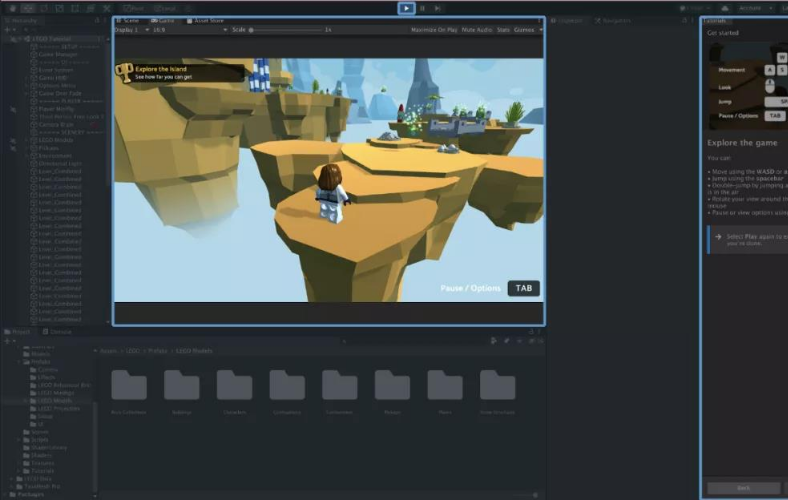Switch to the Project tab
Image resolution: width=788 pixels, height=500 pixels.
point(17,332)
